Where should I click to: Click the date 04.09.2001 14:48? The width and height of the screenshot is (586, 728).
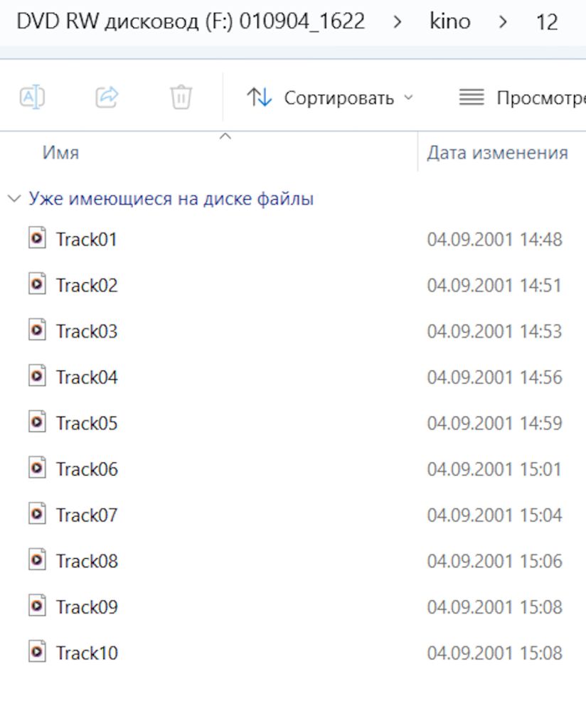pos(494,239)
